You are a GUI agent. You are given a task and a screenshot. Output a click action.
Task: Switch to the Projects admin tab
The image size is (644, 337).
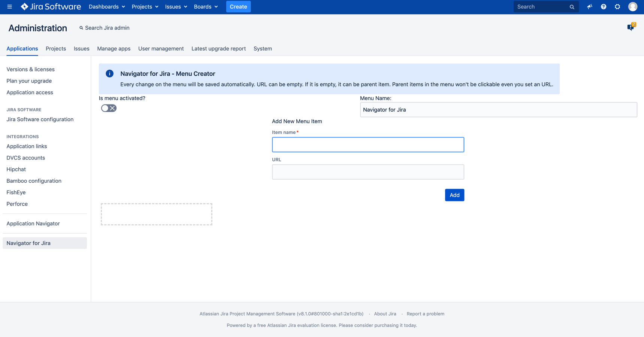click(x=56, y=49)
